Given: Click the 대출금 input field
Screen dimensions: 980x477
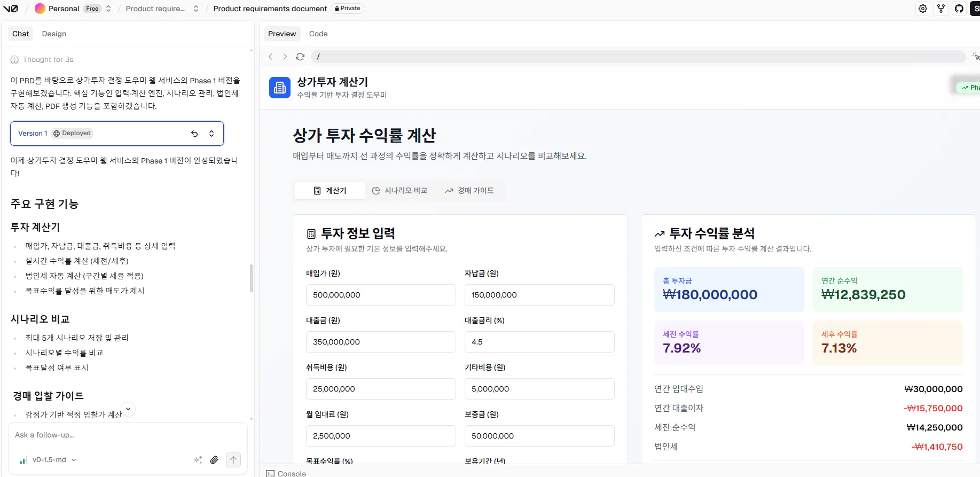Looking at the screenshot, I should [381, 342].
